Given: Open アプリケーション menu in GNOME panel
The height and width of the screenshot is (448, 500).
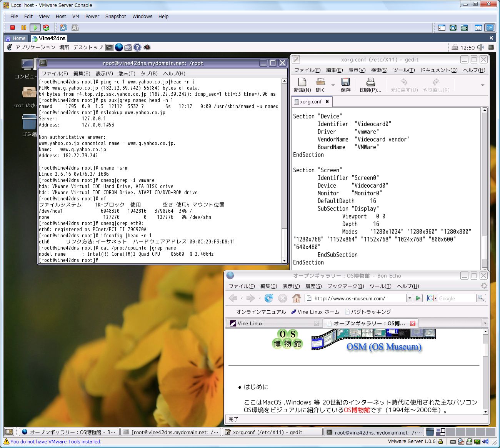Looking at the screenshot, I should click(x=35, y=47).
